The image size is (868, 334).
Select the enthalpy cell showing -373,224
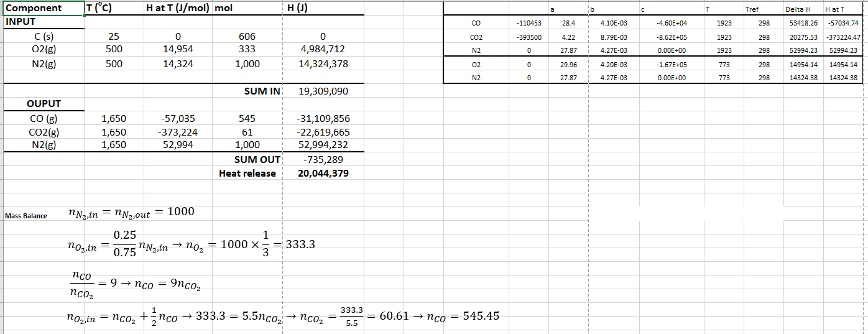(177, 132)
